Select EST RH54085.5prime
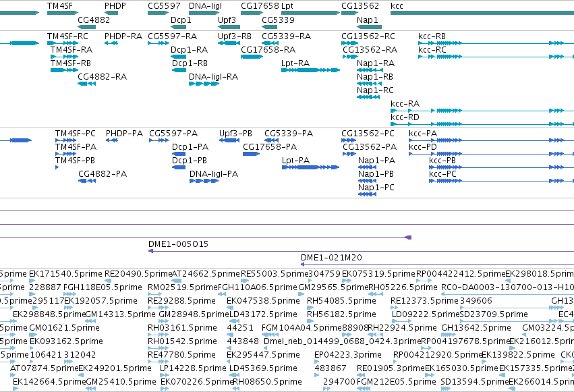This screenshot has width=574, height=392. click(341, 301)
